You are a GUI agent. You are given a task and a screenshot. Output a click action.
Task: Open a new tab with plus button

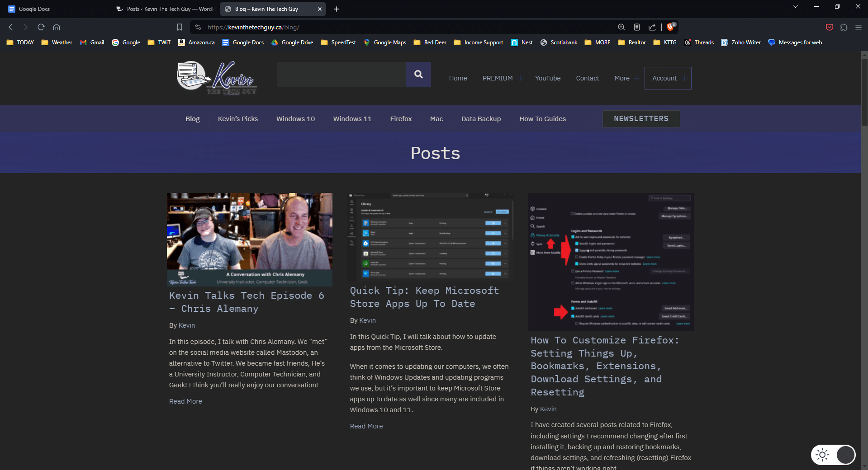(337, 9)
